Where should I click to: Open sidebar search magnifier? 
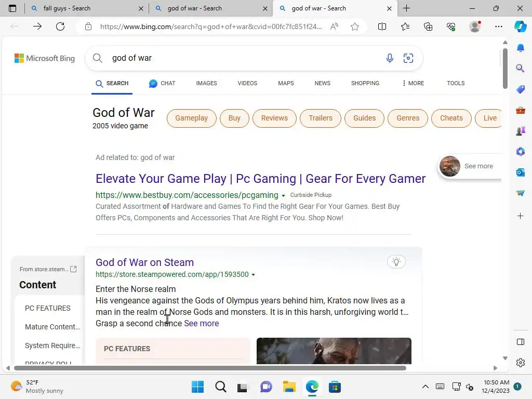pos(521,68)
